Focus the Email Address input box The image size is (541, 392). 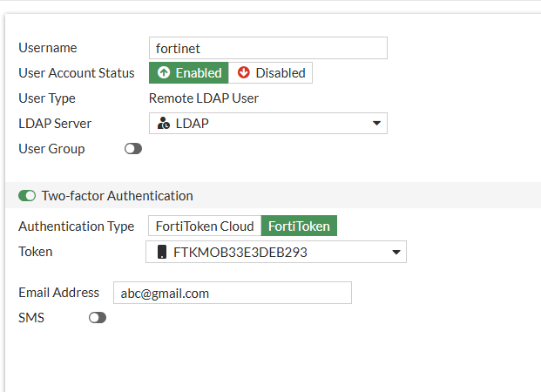[232, 294]
